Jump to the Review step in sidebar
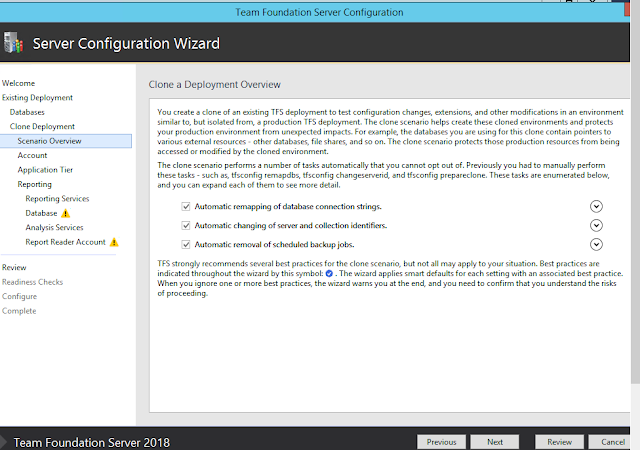640x450 pixels. click(x=14, y=267)
